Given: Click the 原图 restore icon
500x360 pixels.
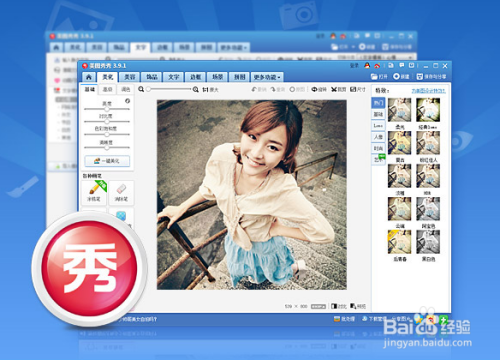Looking at the screenshot, I should point(292,89).
